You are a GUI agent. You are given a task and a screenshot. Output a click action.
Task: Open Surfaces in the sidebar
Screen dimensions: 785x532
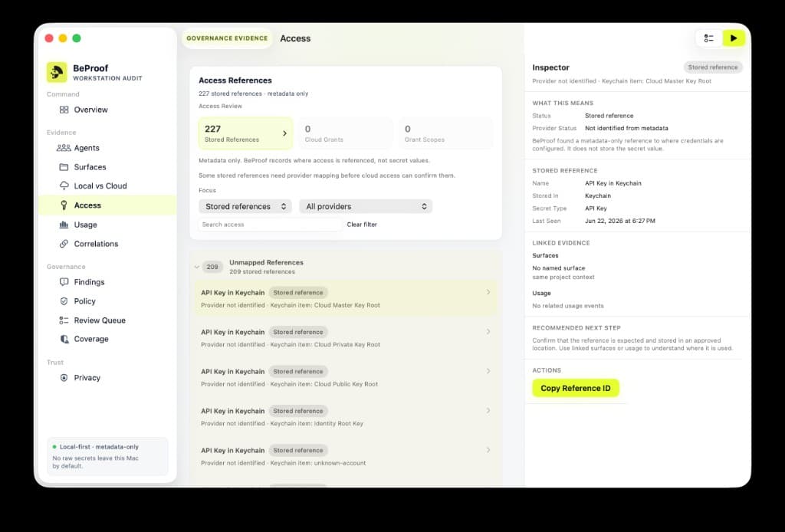coord(90,166)
